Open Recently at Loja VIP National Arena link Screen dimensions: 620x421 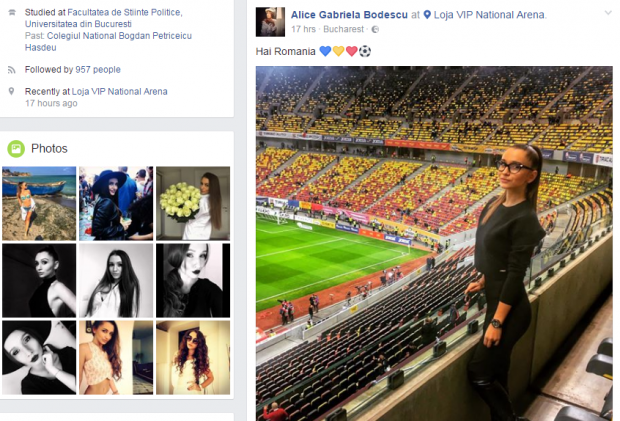pos(119,91)
